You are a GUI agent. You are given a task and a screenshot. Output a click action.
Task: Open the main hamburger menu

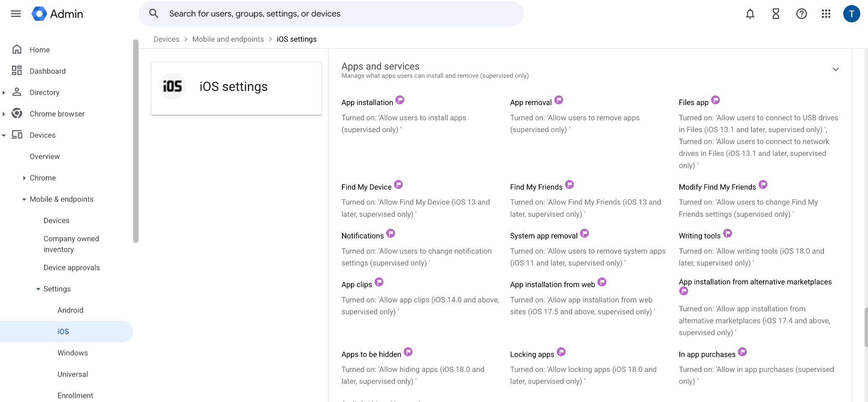tap(16, 14)
